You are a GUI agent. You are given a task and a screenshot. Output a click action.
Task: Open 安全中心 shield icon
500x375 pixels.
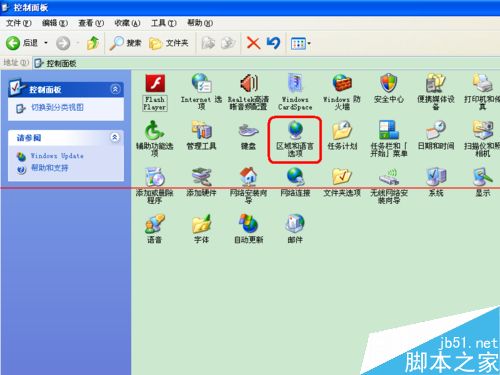point(389,83)
